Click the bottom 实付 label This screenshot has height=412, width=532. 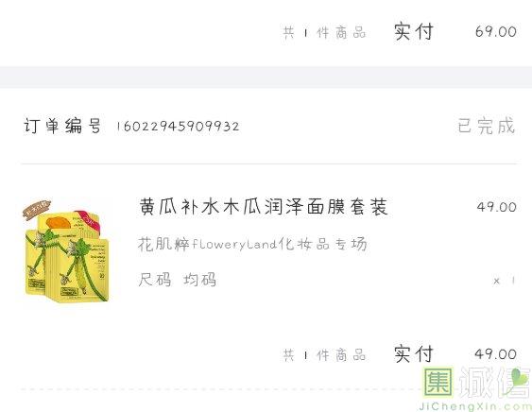tap(414, 354)
